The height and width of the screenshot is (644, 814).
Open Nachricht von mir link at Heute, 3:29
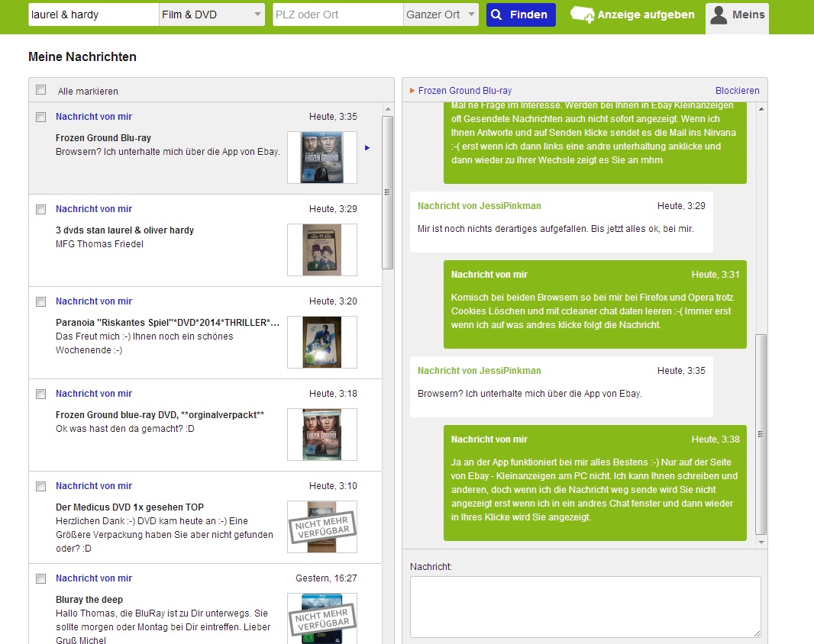click(94, 209)
